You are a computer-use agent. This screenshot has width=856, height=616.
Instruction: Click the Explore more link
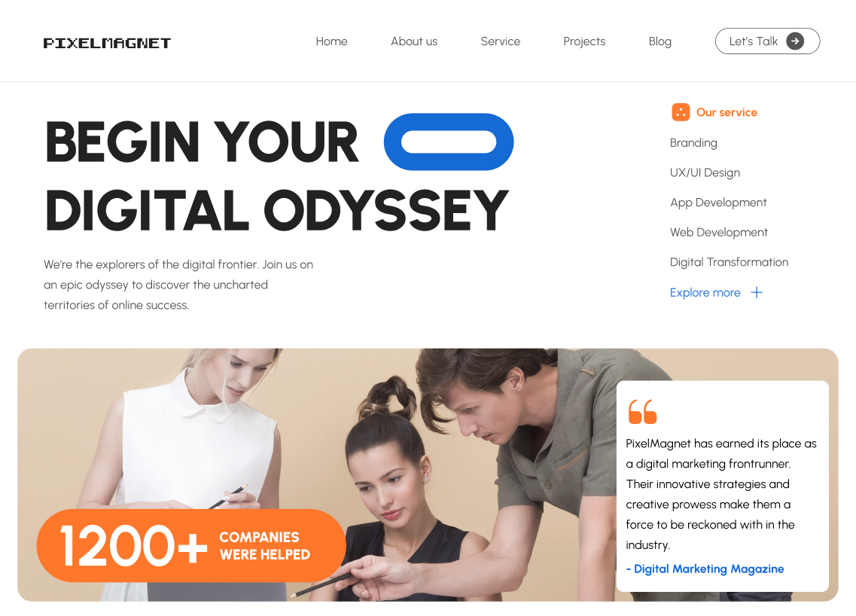click(705, 293)
